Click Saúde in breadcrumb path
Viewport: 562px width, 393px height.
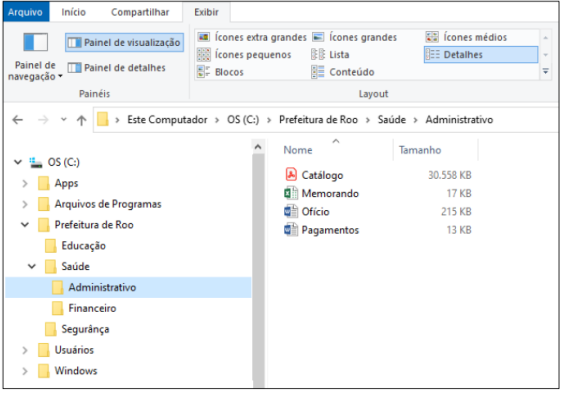pos(391,119)
